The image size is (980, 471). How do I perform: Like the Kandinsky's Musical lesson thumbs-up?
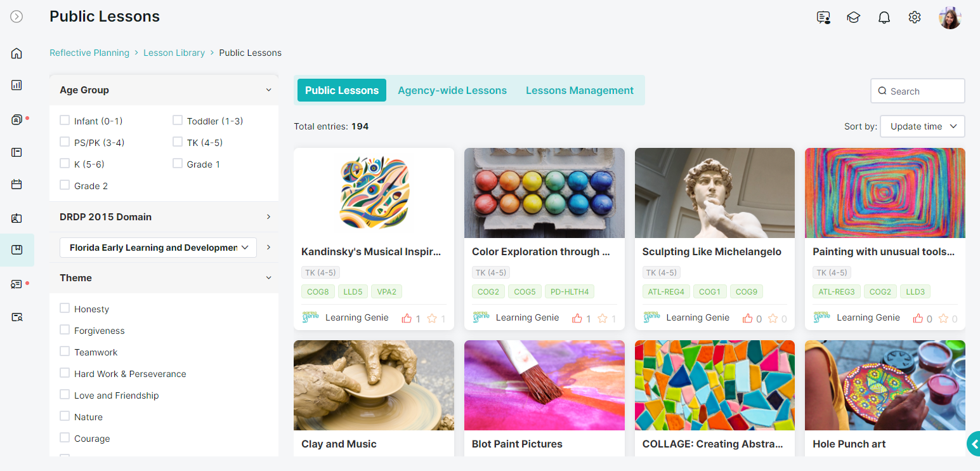(x=407, y=318)
